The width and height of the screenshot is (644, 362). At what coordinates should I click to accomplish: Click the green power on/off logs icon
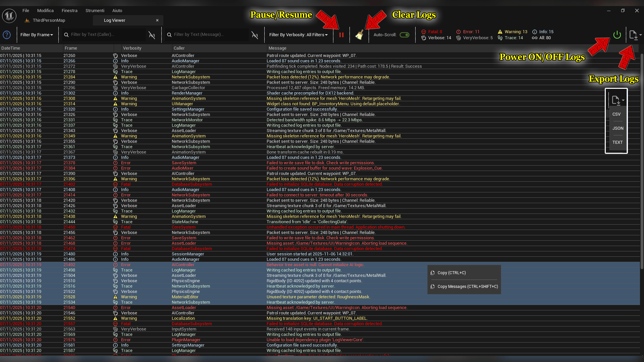pyautogui.click(x=617, y=35)
